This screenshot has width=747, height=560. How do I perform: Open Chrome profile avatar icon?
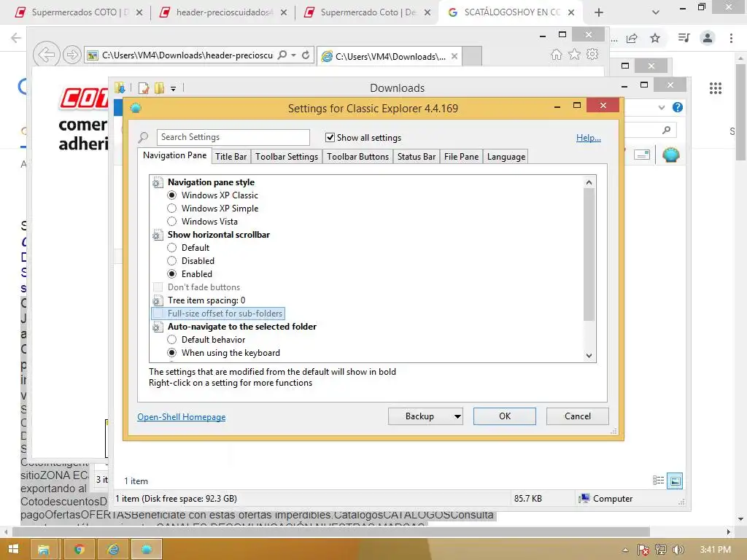(x=708, y=38)
